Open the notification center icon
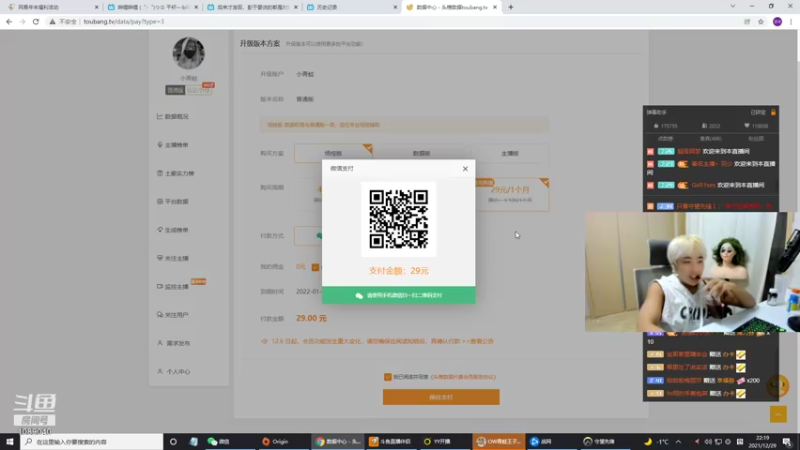800x450 pixels. 787,441
